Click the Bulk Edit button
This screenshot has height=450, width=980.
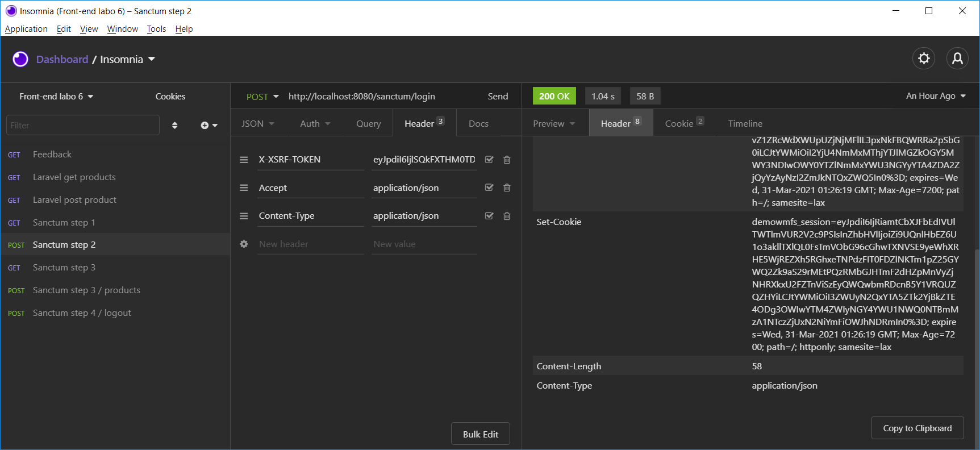[481, 434]
